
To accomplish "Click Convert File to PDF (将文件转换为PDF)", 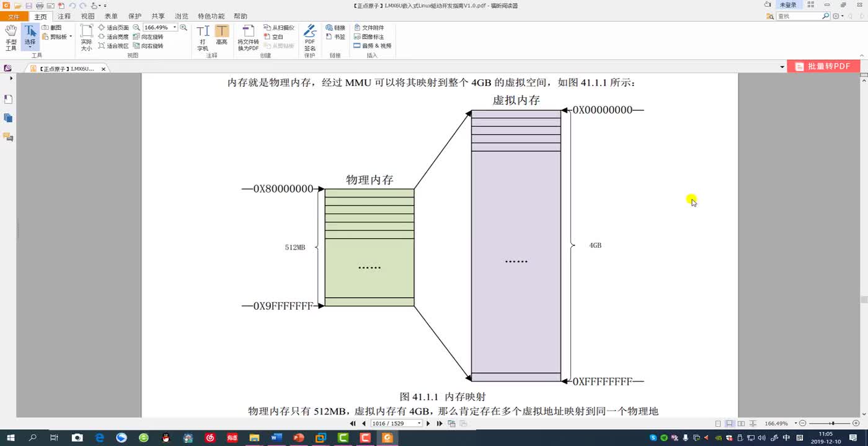I will pos(249,38).
